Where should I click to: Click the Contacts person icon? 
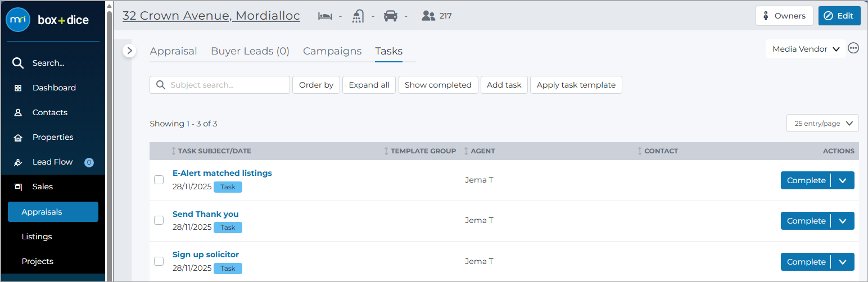click(x=18, y=112)
